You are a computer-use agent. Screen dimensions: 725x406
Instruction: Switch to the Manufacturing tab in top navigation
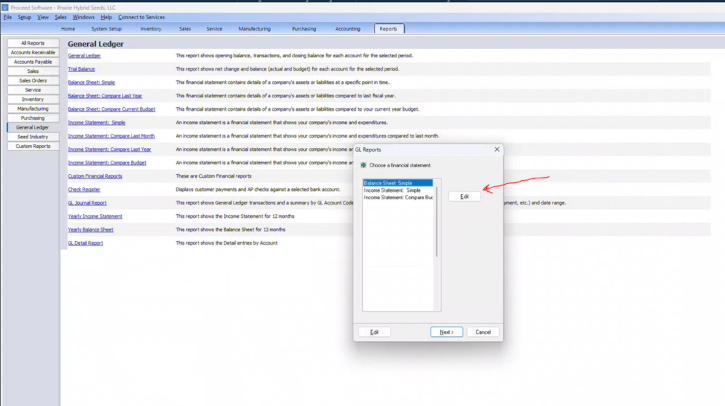tap(254, 29)
